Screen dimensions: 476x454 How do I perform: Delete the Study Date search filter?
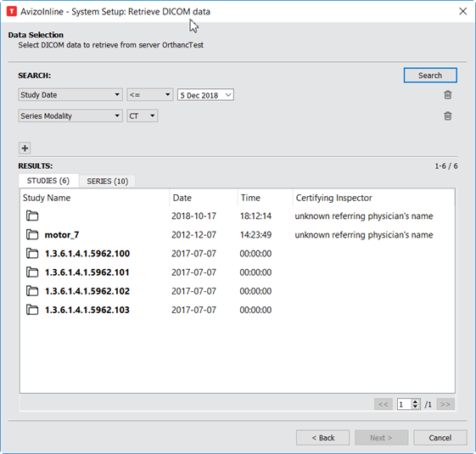point(447,95)
